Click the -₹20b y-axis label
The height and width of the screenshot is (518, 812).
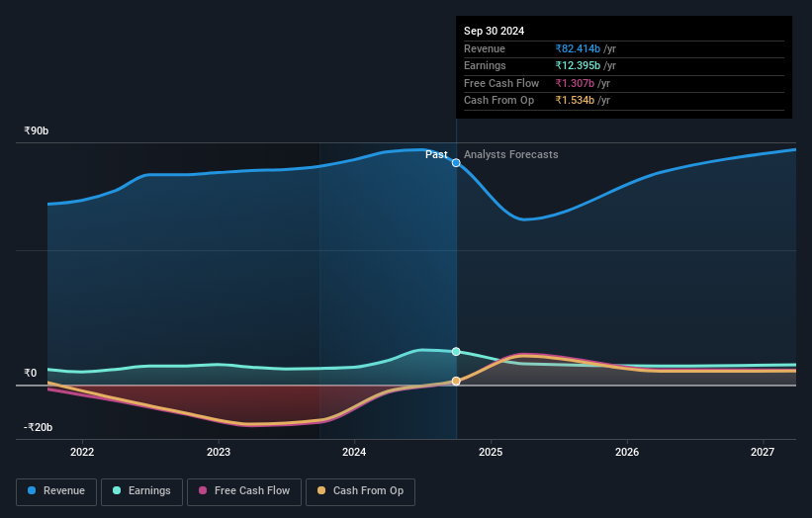coord(39,427)
